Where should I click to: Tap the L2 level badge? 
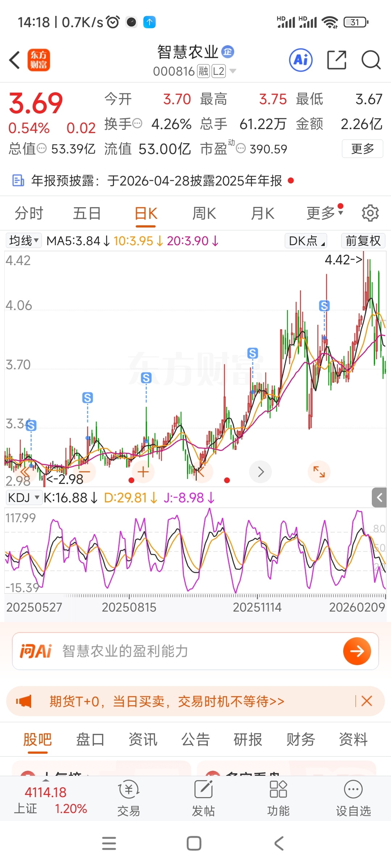(x=219, y=71)
